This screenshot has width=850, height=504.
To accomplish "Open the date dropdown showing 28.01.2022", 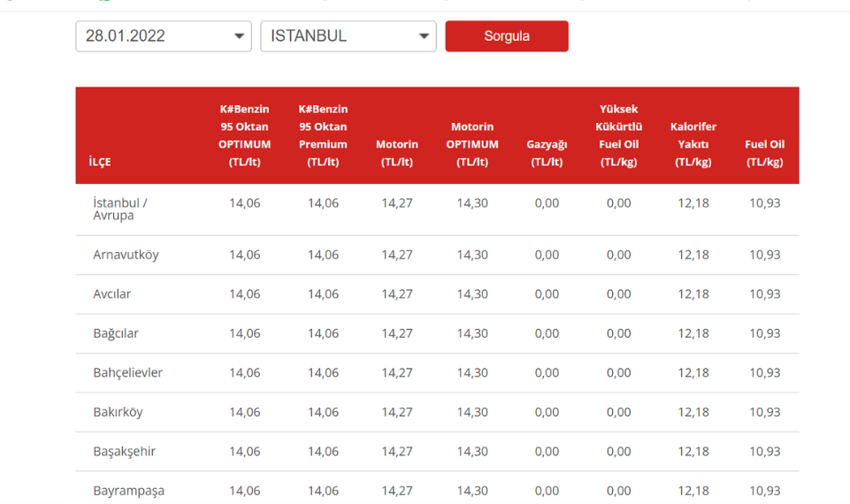I will coord(163,36).
